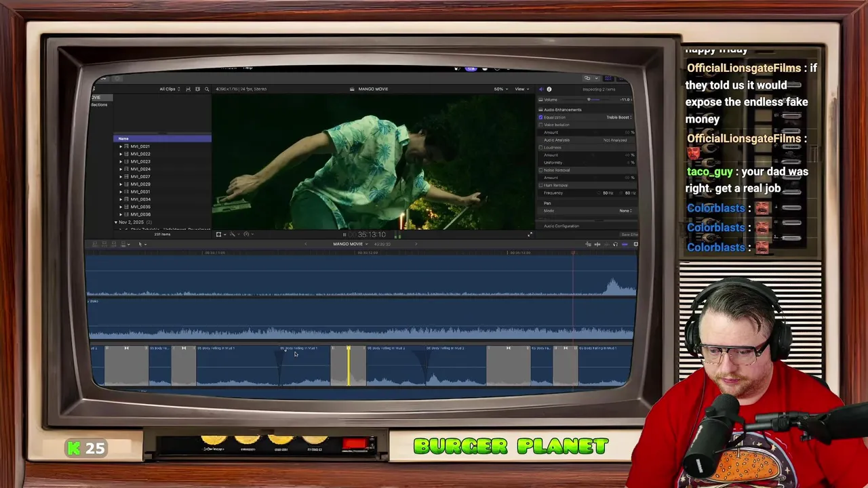Open the Treble Boost equalization dropdown
This screenshot has width=868, height=488.
[x=618, y=117]
